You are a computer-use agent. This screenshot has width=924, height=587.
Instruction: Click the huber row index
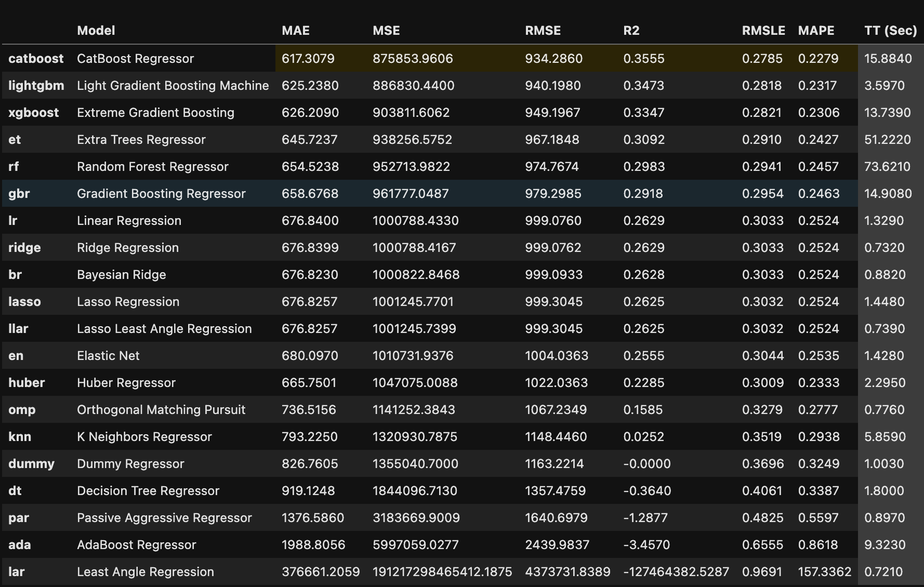pos(27,383)
